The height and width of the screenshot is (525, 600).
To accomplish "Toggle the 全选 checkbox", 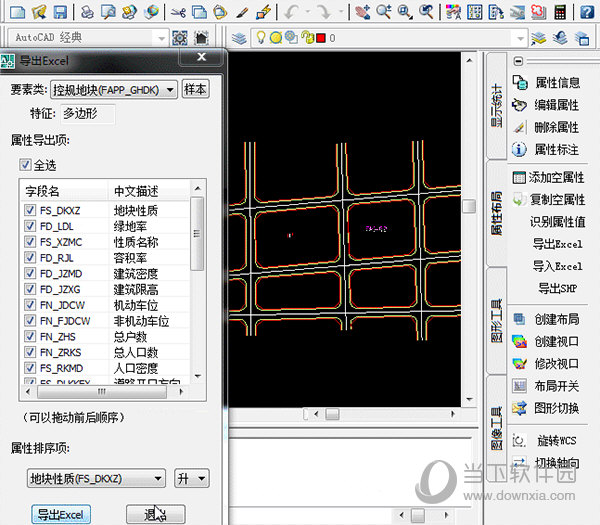I will [25, 165].
